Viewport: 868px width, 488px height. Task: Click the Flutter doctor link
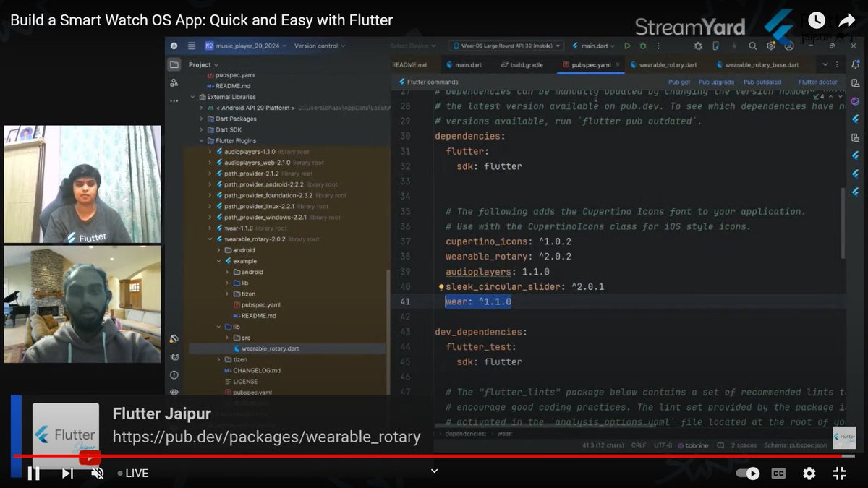click(x=818, y=82)
